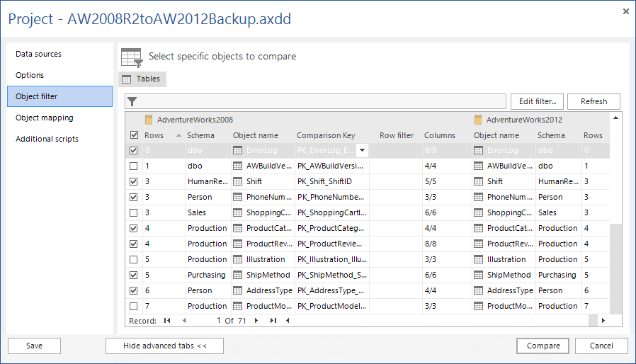Go to last record in navigator
The image size is (636, 364).
tap(273, 321)
